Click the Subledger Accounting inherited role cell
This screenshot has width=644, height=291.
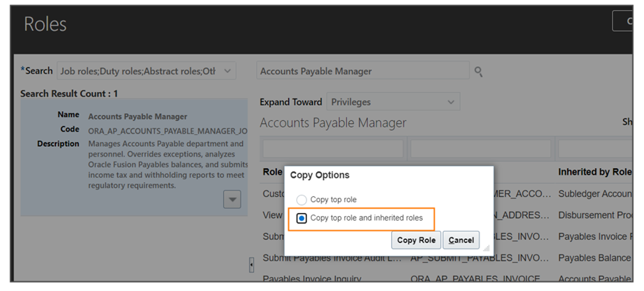[594, 194]
